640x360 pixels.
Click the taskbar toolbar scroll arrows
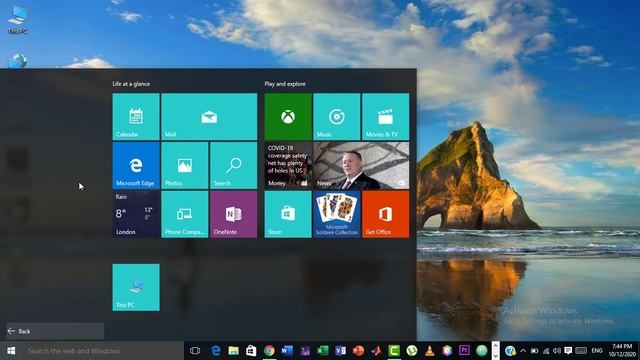(x=496, y=351)
